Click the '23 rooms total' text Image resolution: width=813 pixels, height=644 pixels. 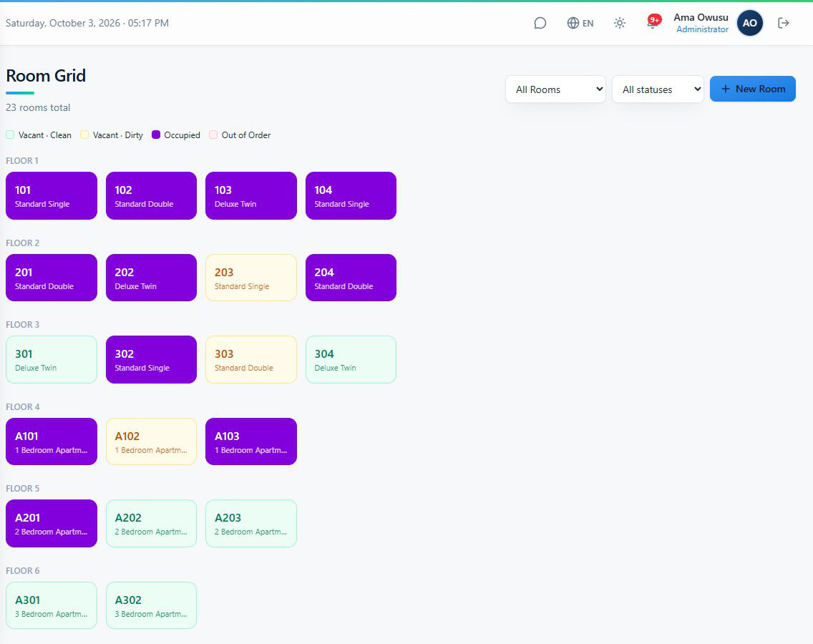38,107
